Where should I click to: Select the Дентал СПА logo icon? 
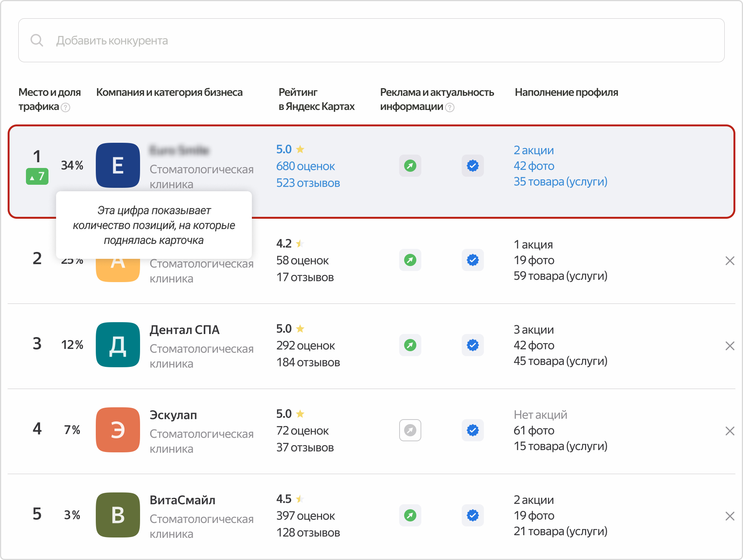tap(118, 345)
